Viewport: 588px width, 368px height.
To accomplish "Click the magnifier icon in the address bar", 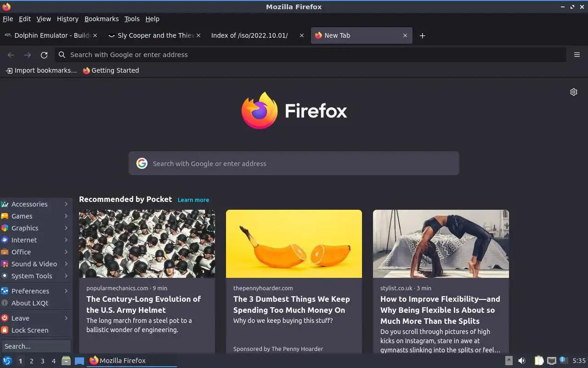I will pyautogui.click(x=62, y=55).
